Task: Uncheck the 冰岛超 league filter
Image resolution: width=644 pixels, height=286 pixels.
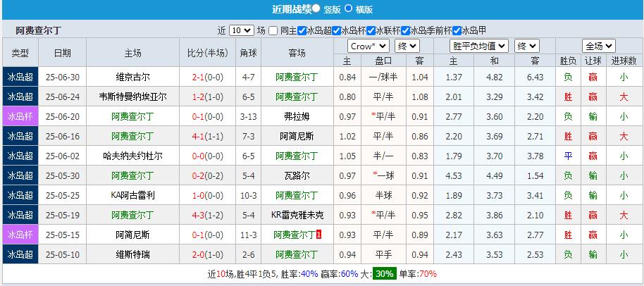Action: 302,30
